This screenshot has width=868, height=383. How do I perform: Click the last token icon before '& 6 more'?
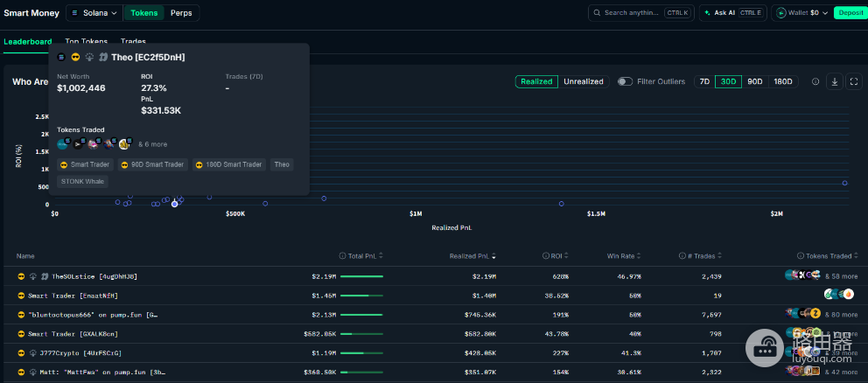pos(125,144)
